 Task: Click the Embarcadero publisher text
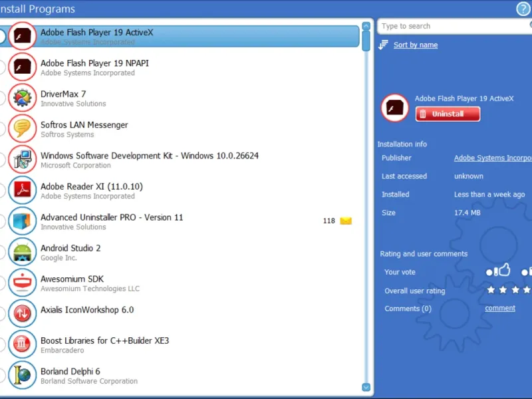(x=62, y=350)
